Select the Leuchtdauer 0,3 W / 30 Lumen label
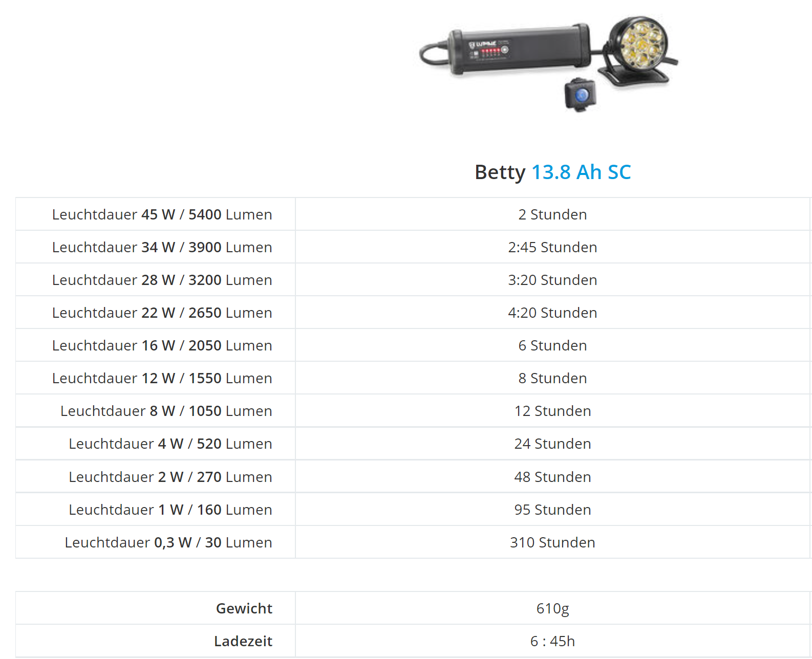 [168, 542]
